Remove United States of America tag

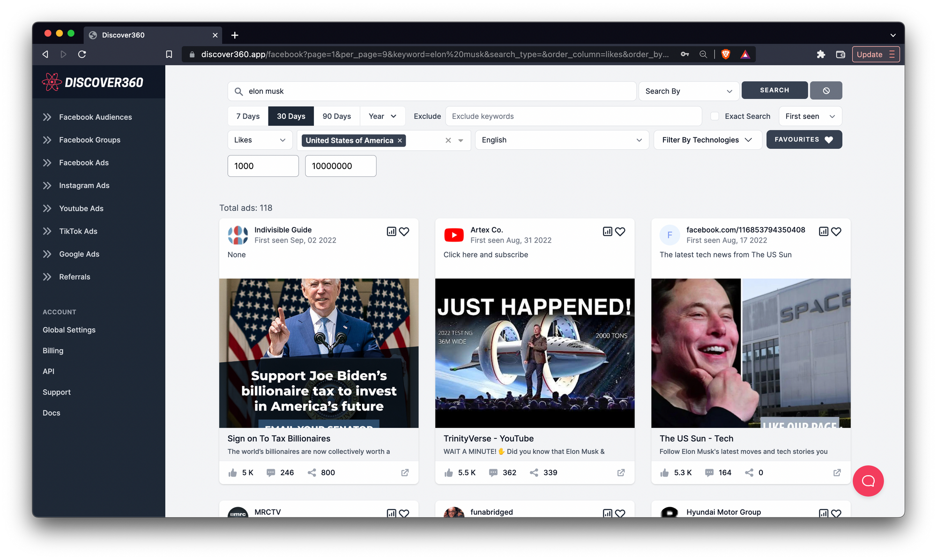click(400, 140)
